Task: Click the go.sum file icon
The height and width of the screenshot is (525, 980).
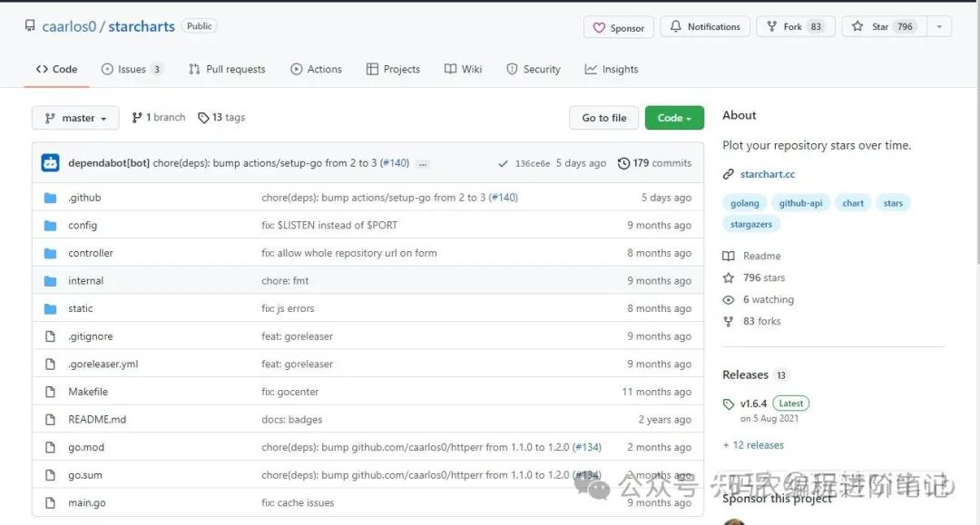Action: (50, 475)
